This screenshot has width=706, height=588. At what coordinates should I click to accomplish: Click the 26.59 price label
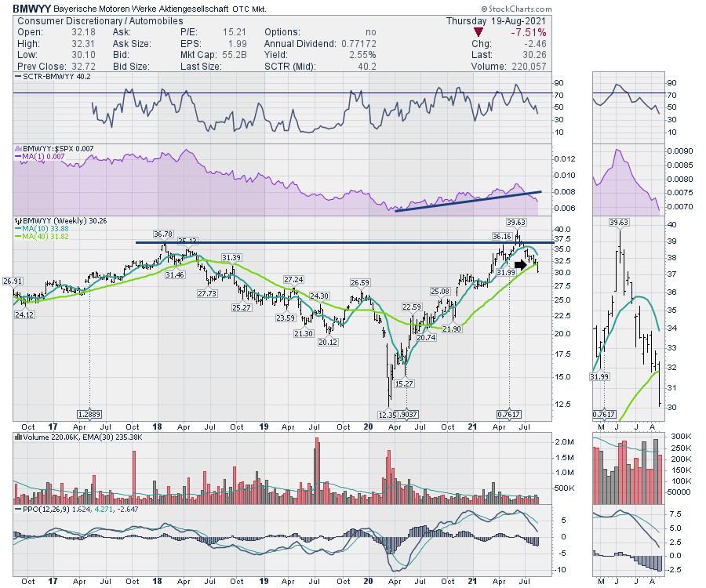point(360,282)
